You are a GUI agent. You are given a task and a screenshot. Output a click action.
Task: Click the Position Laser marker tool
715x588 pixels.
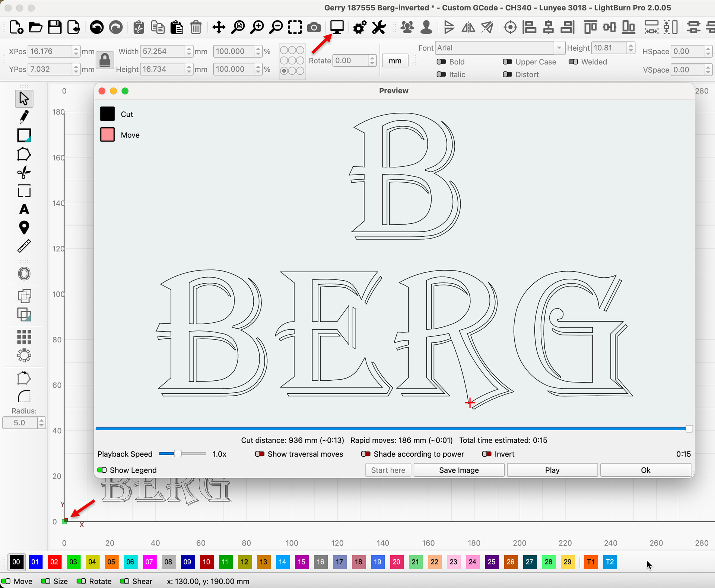(x=24, y=227)
